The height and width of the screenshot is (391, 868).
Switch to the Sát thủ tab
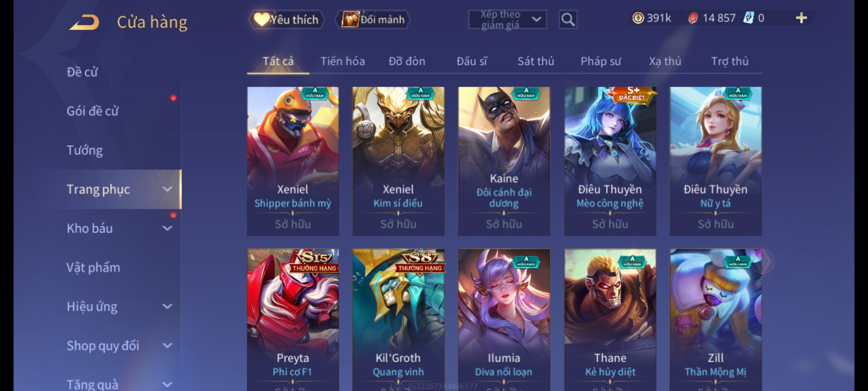click(x=536, y=61)
